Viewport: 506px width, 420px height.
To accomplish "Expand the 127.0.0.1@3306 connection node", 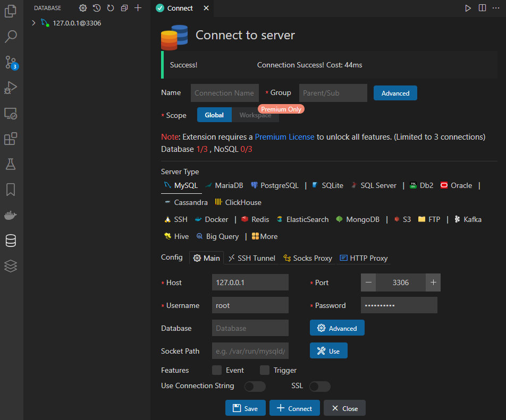I will pos(33,23).
